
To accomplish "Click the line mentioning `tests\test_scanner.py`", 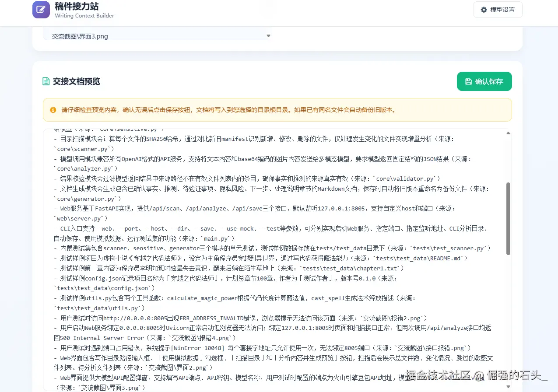I will point(272,248).
